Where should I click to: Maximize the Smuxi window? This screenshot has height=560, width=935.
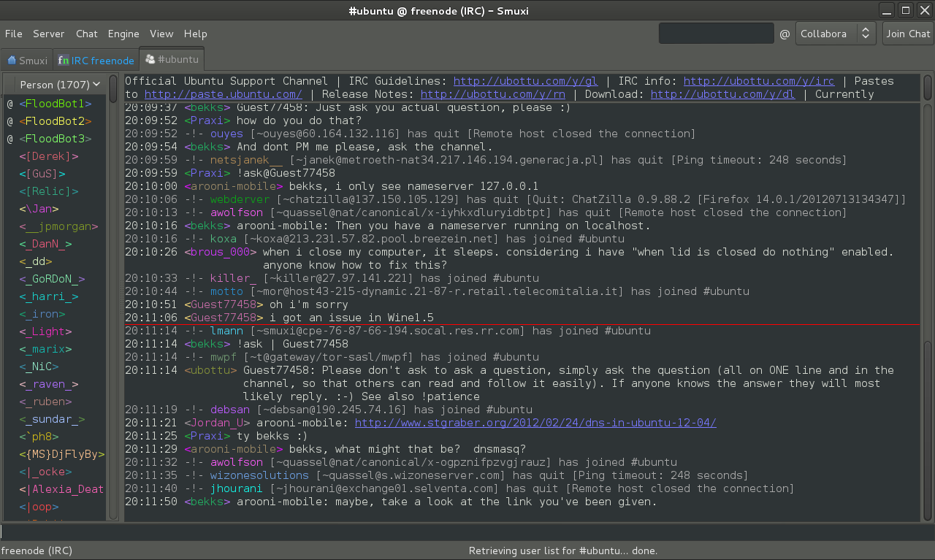(x=906, y=10)
